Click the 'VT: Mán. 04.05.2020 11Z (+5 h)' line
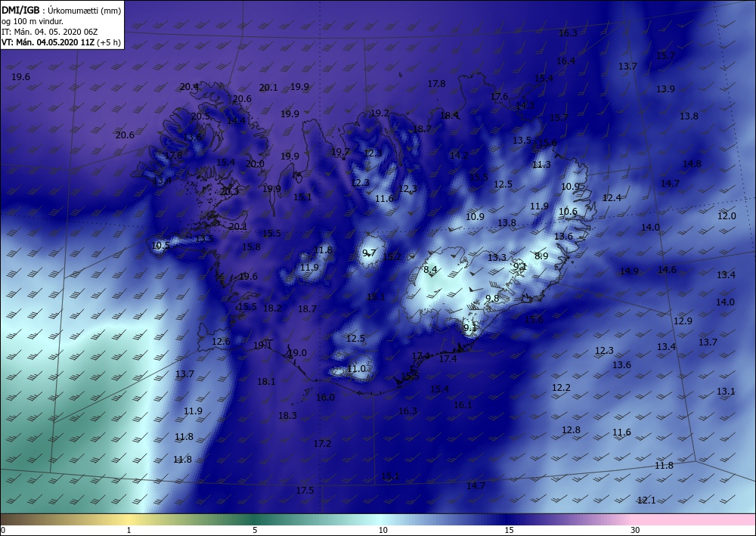The width and height of the screenshot is (756, 536). tap(60, 42)
